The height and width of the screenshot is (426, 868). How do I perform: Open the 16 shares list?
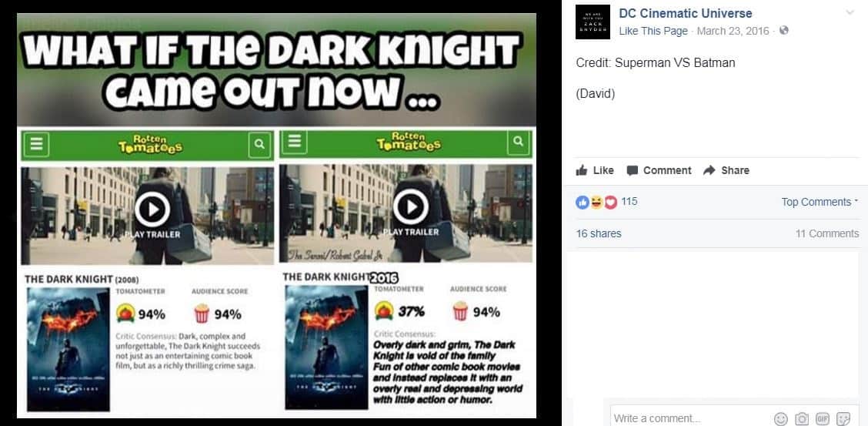click(599, 233)
